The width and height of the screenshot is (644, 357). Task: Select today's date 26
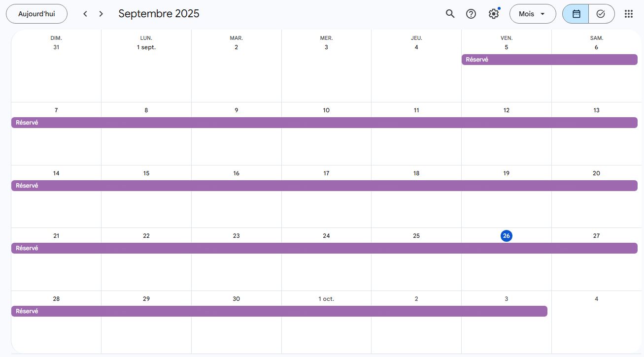[x=506, y=236]
